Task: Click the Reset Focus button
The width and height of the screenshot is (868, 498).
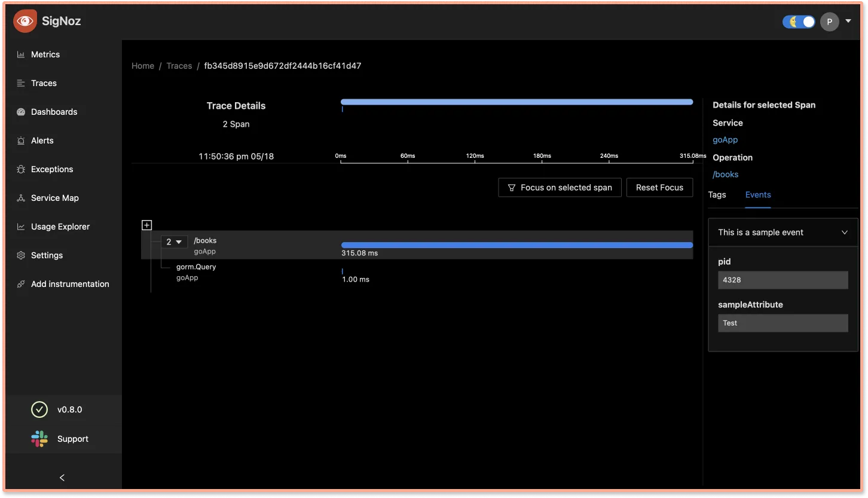Action: coord(659,188)
